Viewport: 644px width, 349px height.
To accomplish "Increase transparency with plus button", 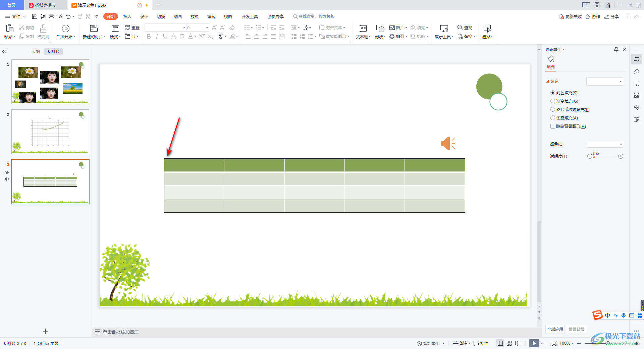I will [x=621, y=156].
